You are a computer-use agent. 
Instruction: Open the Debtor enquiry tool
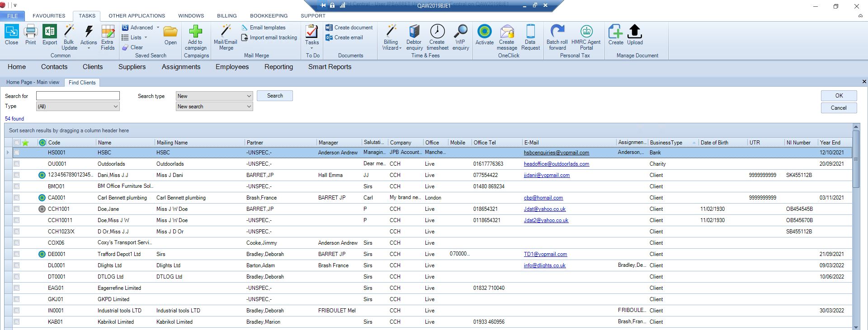414,37
